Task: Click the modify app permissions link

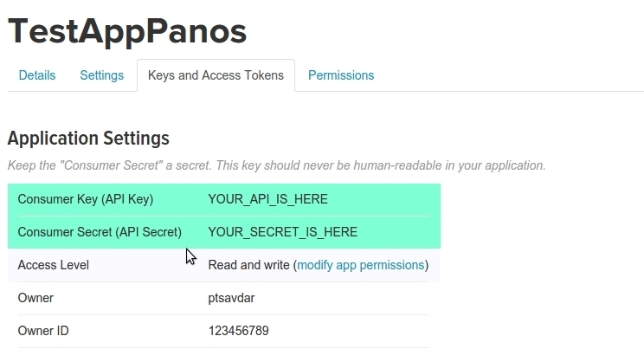Action: (x=361, y=265)
